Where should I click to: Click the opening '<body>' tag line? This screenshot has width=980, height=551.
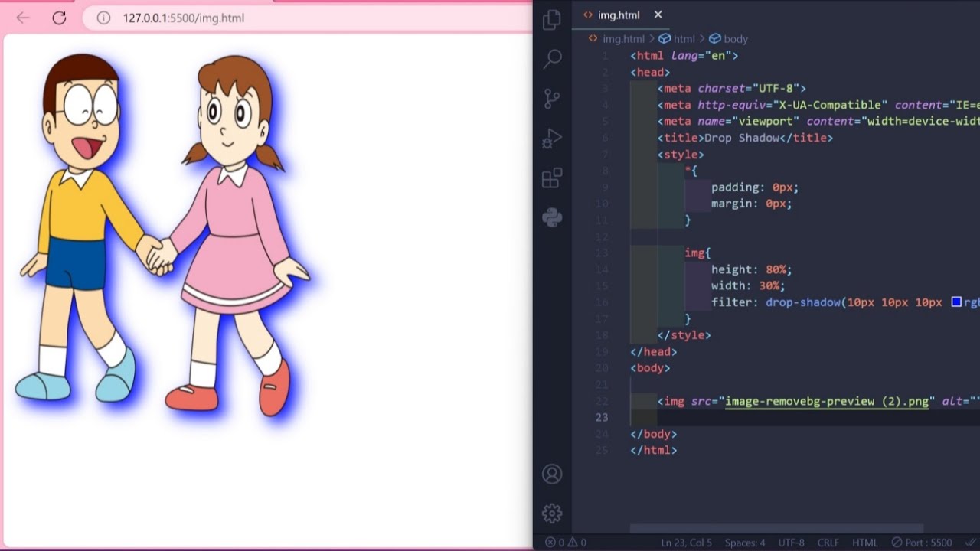[650, 368]
